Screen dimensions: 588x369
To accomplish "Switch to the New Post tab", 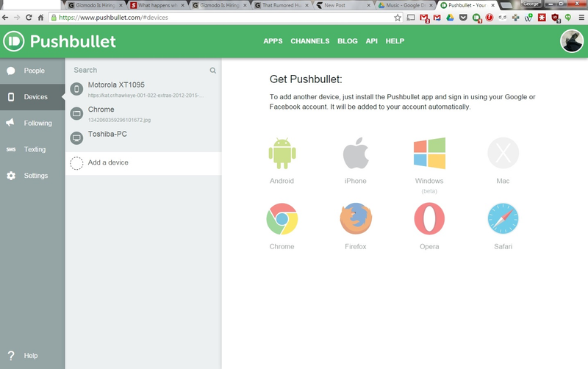I will coord(343,5).
